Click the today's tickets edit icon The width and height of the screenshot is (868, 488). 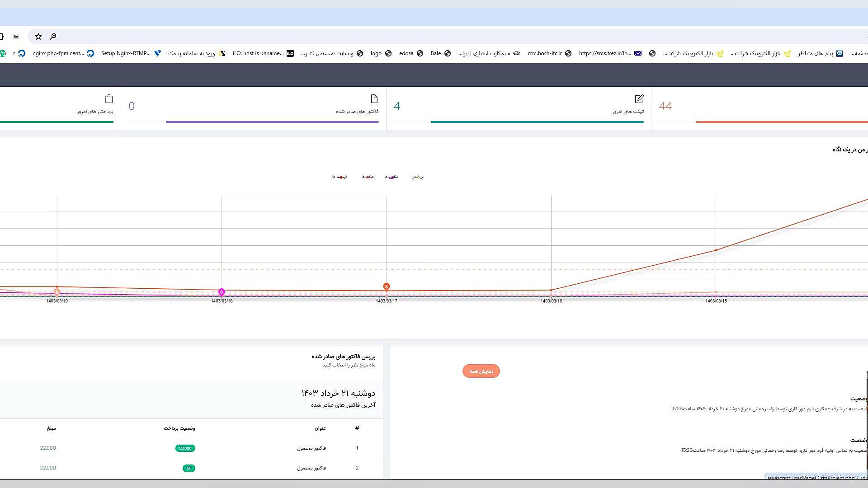coord(639,99)
